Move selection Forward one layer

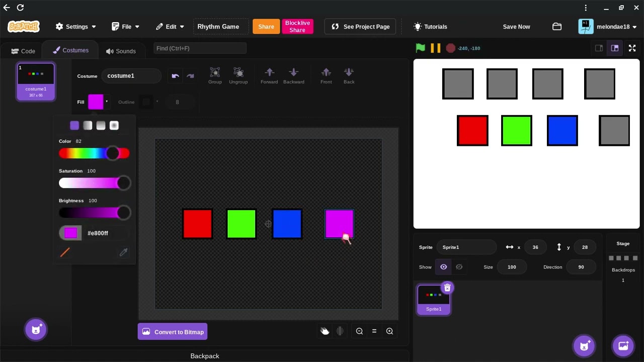point(269,76)
